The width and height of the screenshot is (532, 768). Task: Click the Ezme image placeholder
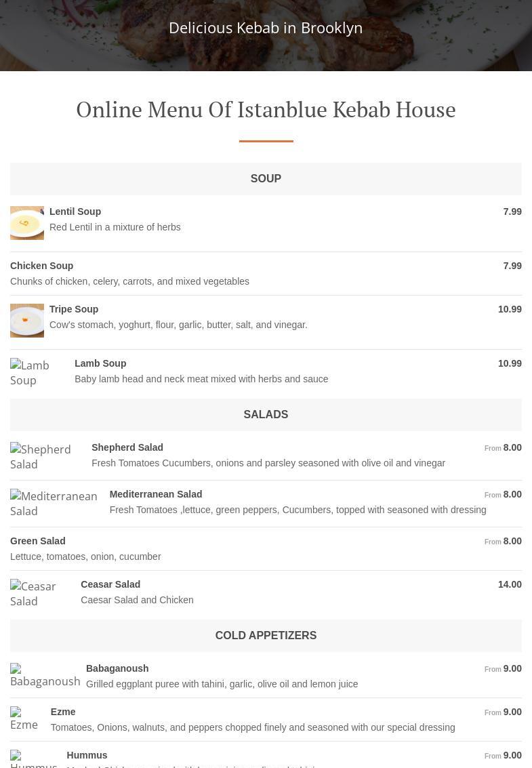pos(24,719)
